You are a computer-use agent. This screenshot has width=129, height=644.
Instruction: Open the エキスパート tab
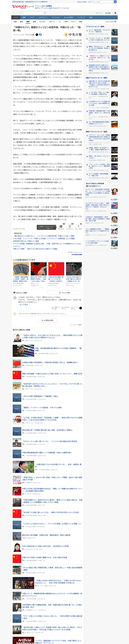coord(43,17)
